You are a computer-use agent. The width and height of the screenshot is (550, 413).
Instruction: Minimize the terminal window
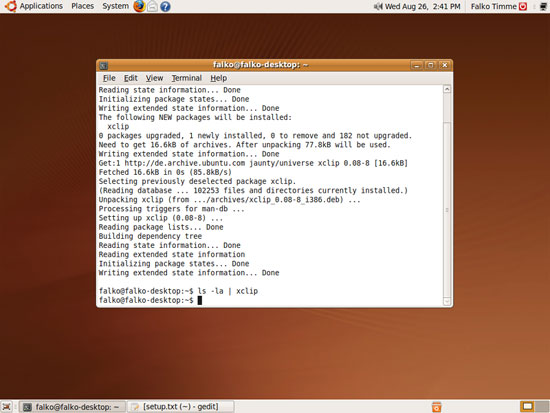pyautogui.click(x=416, y=65)
